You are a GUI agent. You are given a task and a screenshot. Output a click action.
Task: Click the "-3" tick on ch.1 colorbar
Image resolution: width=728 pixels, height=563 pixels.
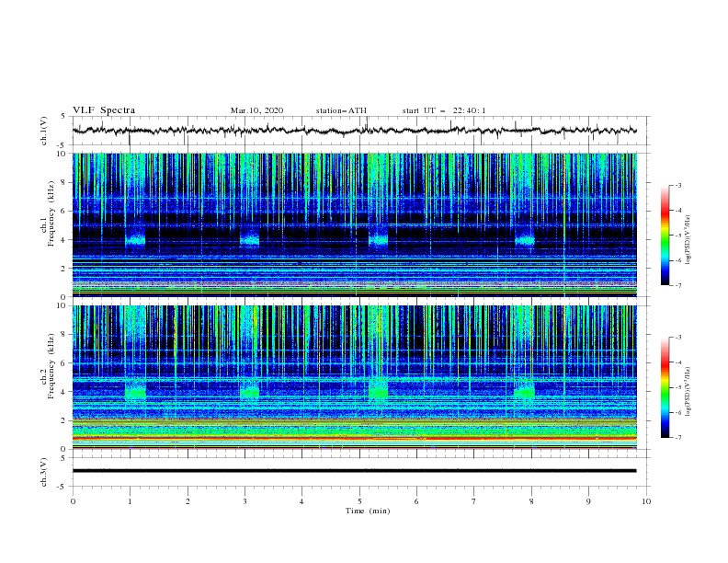pyautogui.click(x=678, y=185)
